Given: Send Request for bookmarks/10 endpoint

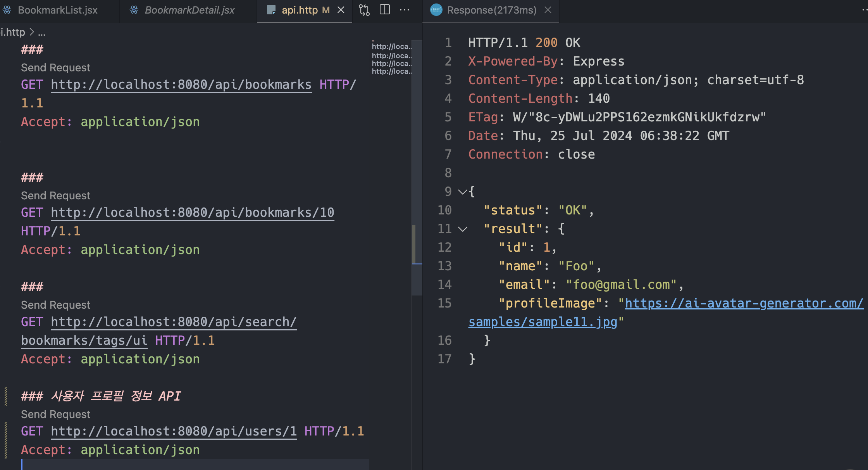Looking at the screenshot, I should tap(55, 196).
